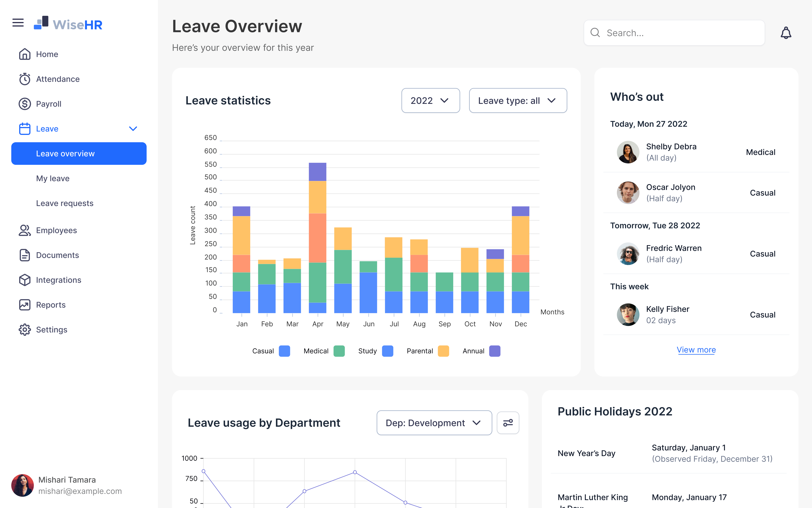Image resolution: width=812 pixels, height=508 pixels.
Task: Click Fredric Warren's avatar
Action: [x=628, y=254]
